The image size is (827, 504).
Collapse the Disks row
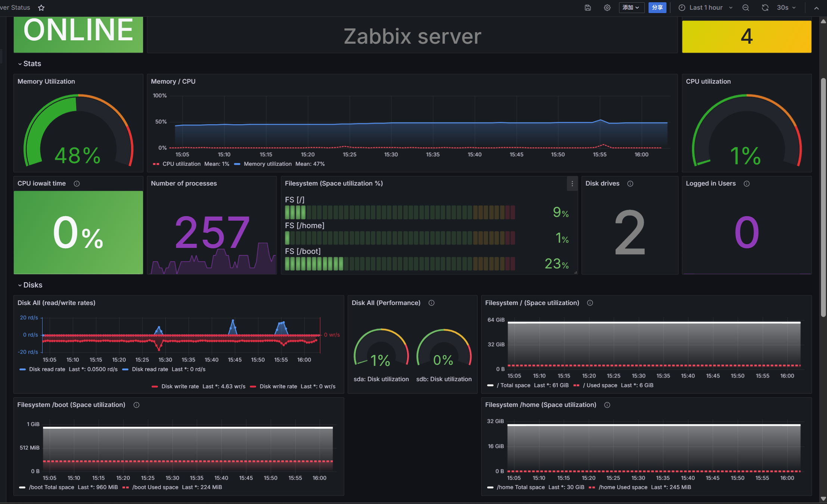(30, 285)
